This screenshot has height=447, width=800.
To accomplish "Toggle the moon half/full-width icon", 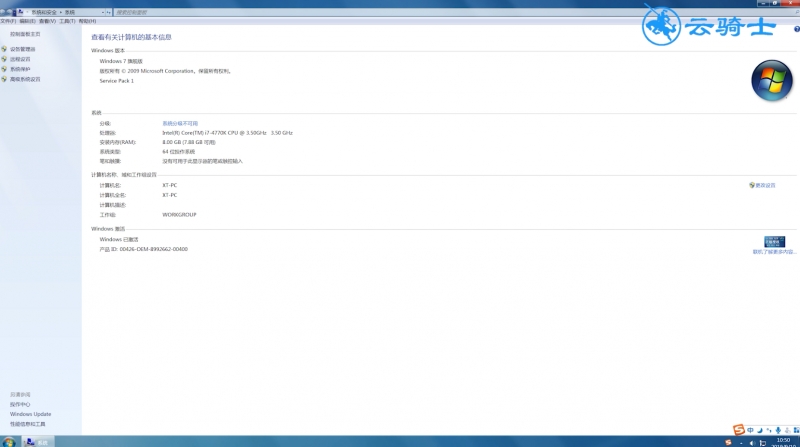I will (x=760, y=430).
